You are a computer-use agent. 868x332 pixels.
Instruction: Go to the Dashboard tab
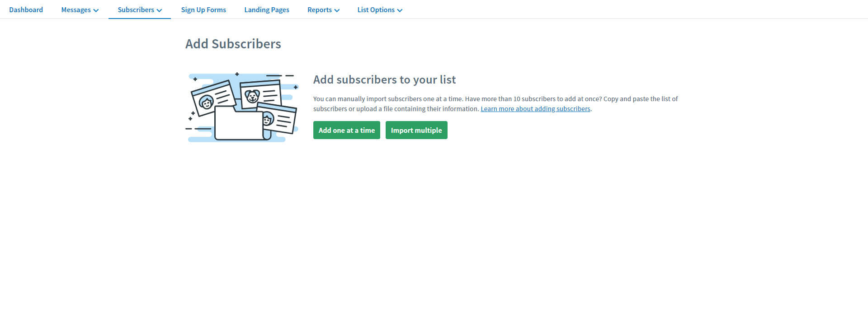[26, 9]
